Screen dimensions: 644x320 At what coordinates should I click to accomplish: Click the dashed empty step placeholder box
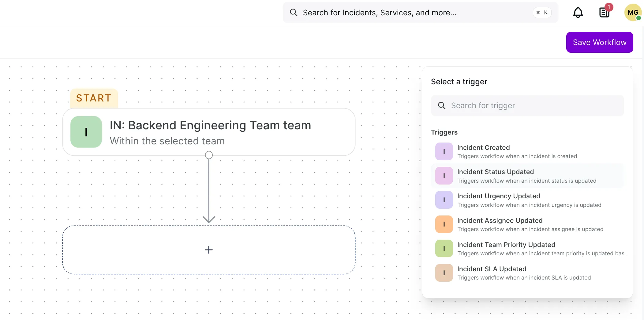click(x=209, y=250)
